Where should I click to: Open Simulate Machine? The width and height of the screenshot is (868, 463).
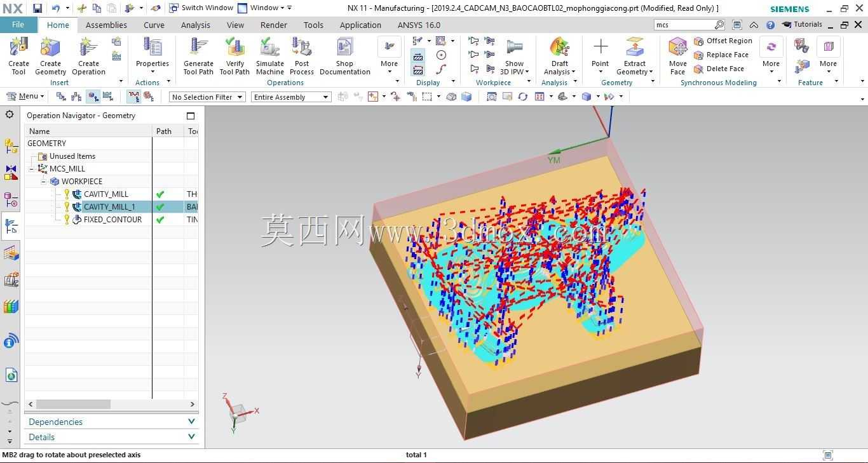coord(270,56)
